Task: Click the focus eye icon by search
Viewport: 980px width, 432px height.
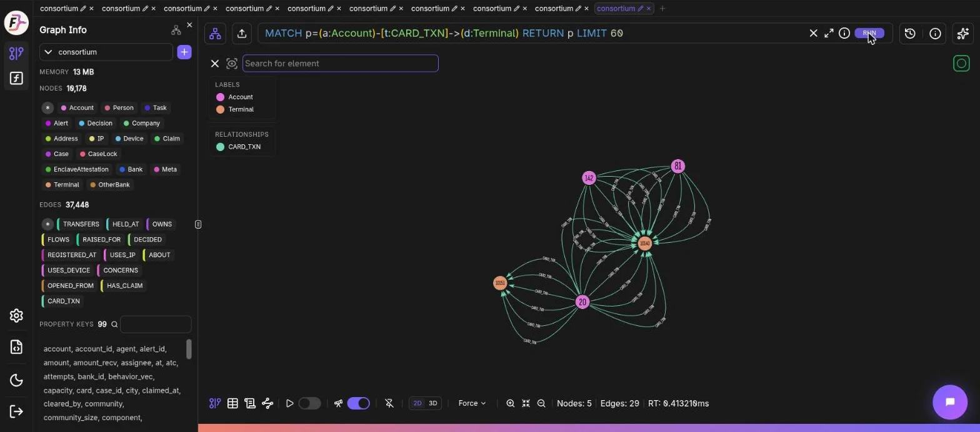Action: pos(232,63)
